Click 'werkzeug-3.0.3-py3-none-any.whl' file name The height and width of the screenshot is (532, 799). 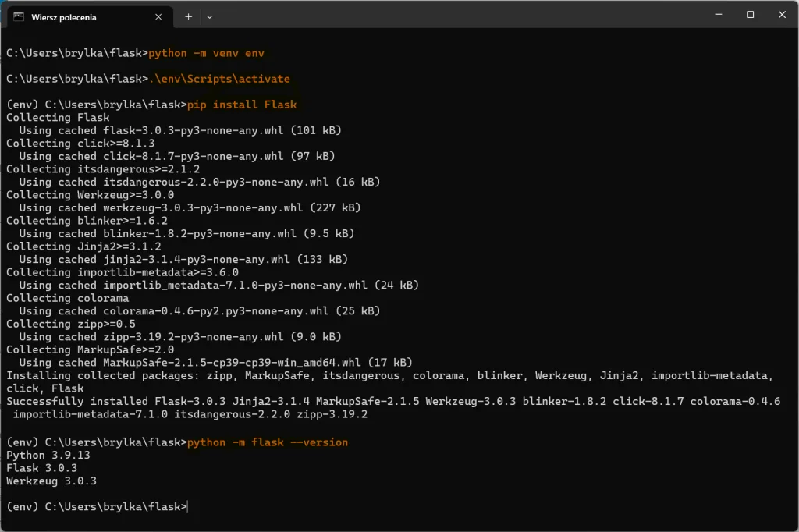[x=203, y=208]
